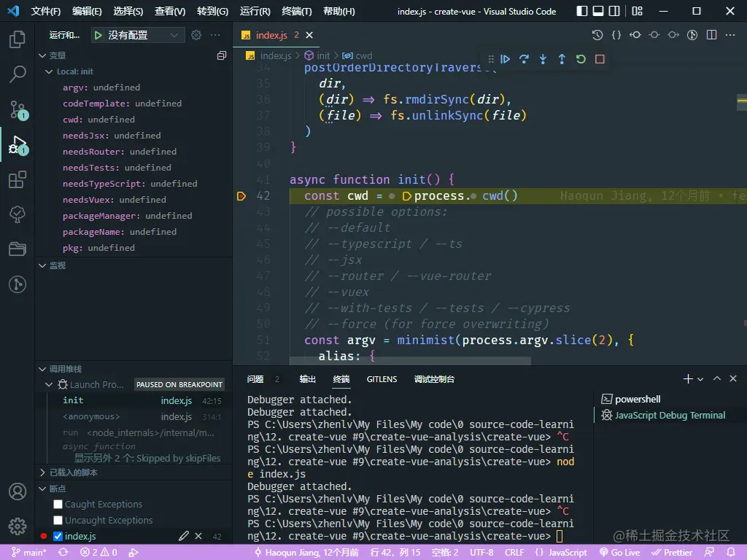Toggle breakpoint marker at line 42 gutter
The height and width of the screenshot is (560, 747).
pos(241,195)
